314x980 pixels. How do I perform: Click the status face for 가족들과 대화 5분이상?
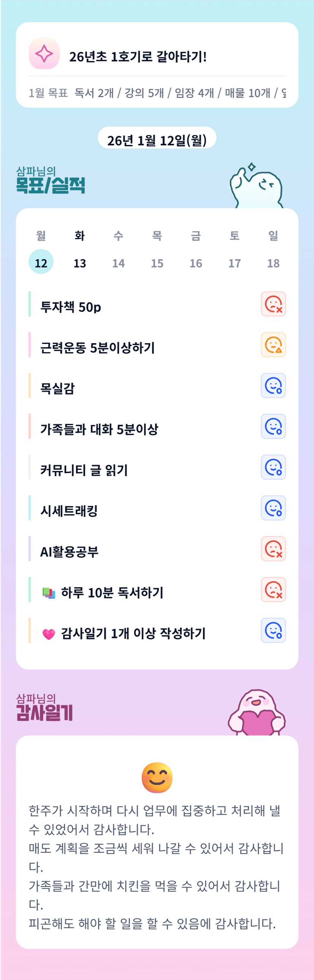point(273,426)
